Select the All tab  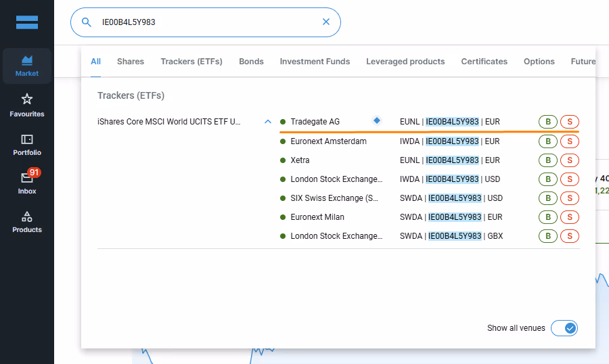tap(95, 62)
